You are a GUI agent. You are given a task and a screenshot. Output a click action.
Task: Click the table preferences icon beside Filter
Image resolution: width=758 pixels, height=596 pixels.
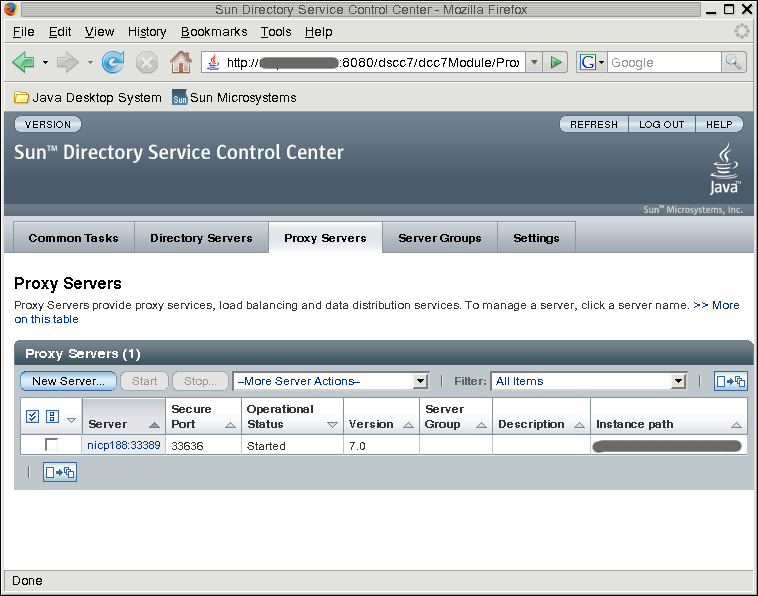click(730, 381)
